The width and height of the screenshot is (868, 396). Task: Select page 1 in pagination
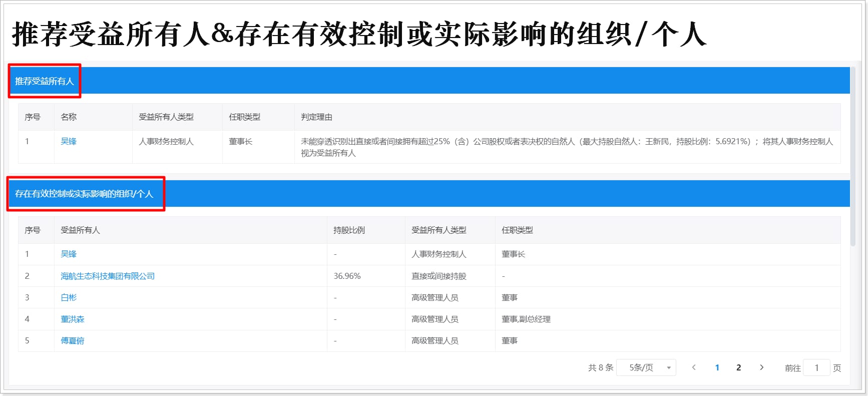(x=717, y=367)
